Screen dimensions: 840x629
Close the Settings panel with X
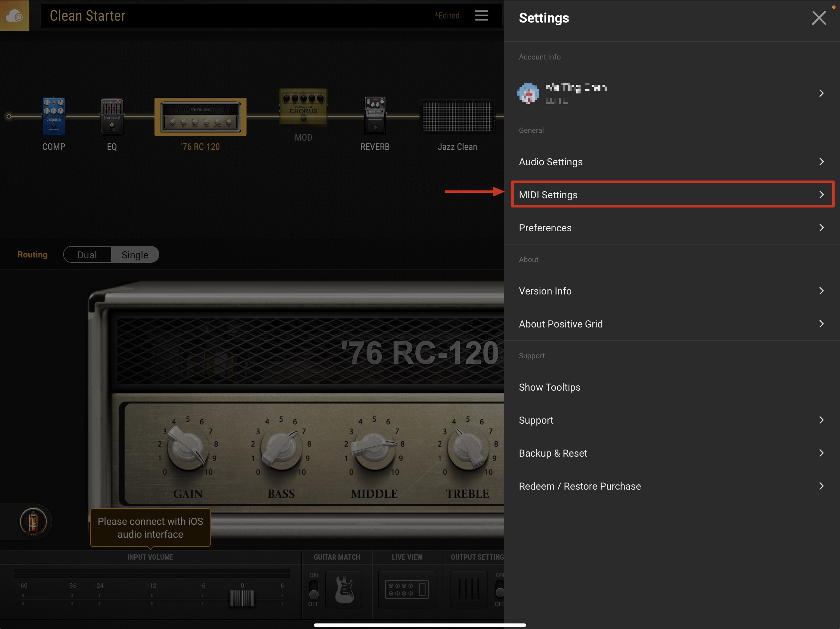click(819, 18)
